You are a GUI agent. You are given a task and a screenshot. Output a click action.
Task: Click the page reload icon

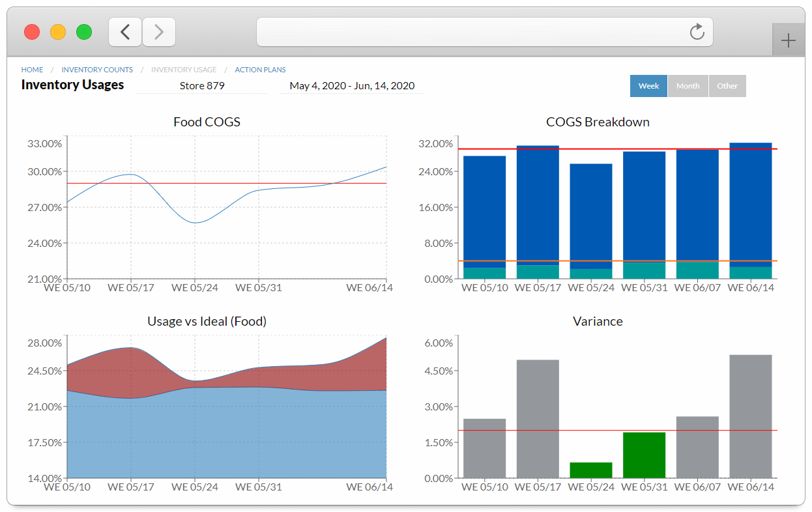[697, 31]
